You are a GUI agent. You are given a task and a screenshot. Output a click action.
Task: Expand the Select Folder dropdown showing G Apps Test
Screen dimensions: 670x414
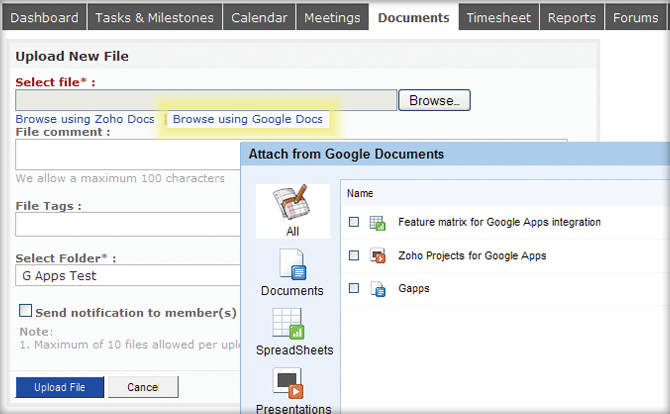coord(127,276)
